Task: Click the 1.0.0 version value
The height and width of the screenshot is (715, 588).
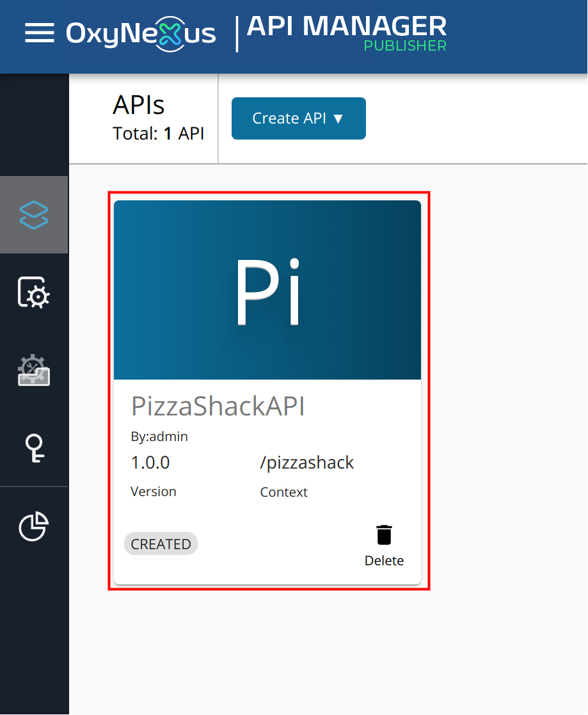Action: 150,462
